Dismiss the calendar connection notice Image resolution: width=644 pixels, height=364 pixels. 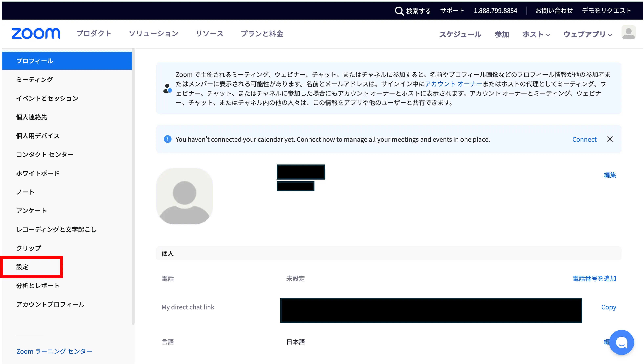click(610, 139)
